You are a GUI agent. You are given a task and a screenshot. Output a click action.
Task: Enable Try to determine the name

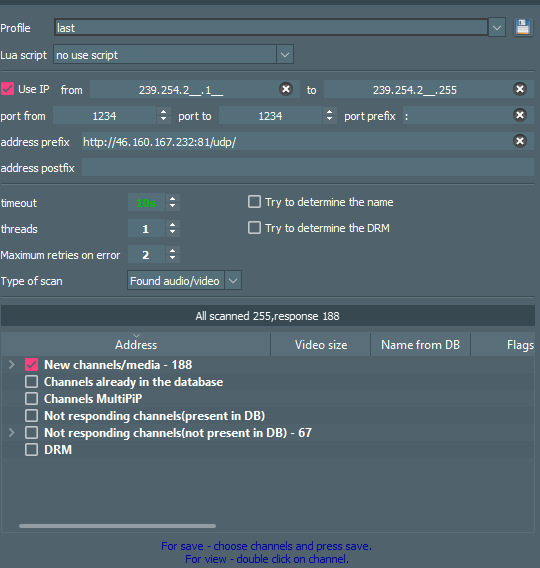click(x=254, y=202)
